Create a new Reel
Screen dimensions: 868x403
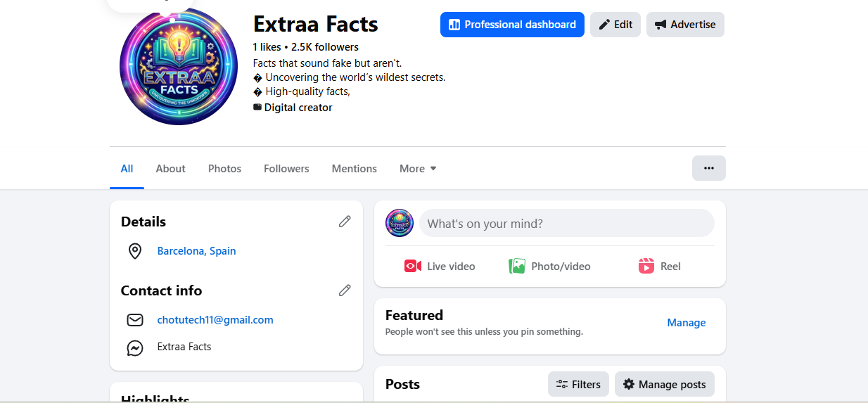pyautogui.click(x=659, y=267)
